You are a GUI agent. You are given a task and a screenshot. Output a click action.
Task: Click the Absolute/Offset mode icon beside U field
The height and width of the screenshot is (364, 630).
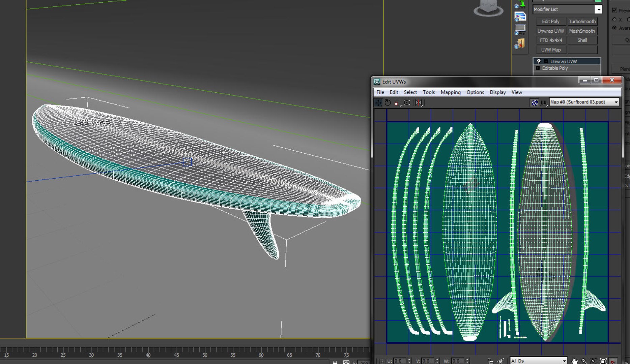point(382,361)
